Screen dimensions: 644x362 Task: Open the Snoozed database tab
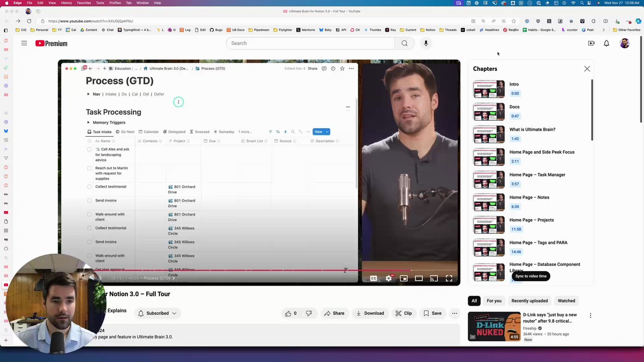[x=199, y=132]
